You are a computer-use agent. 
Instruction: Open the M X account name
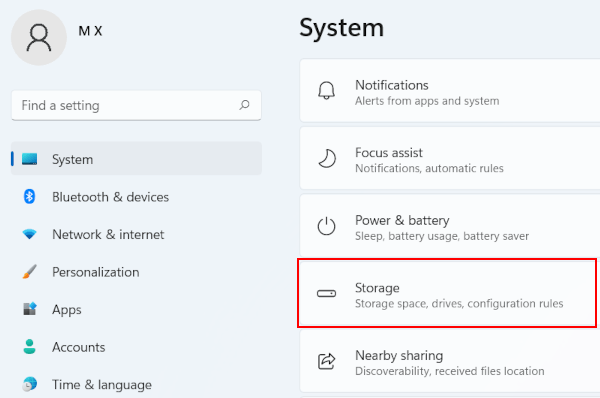(90, 31)
